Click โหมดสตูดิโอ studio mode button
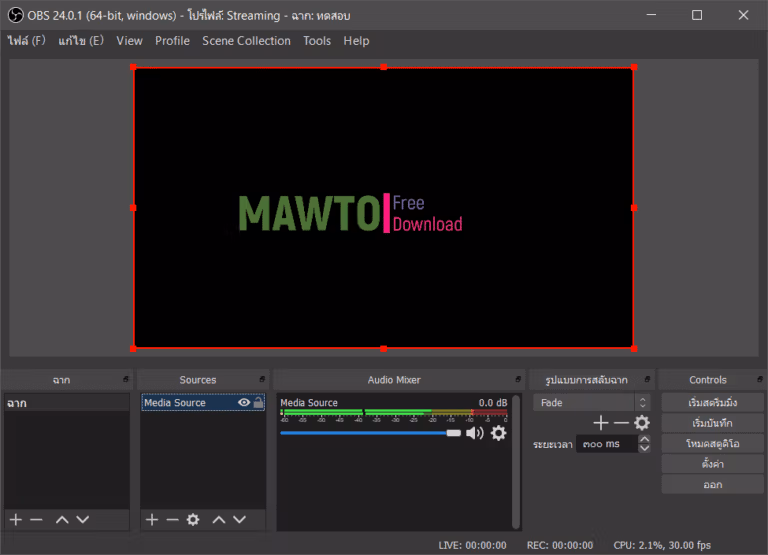The image size is (768, 555). pos(712,443)
